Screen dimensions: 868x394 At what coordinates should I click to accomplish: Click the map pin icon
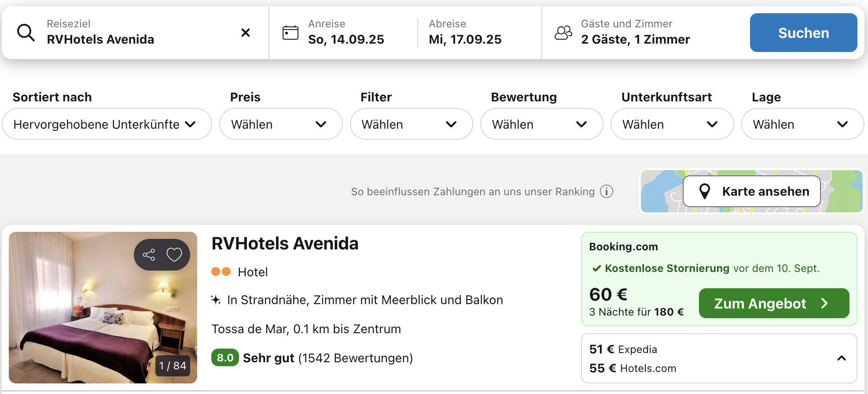pyautogui.click(x=705, y=191)
